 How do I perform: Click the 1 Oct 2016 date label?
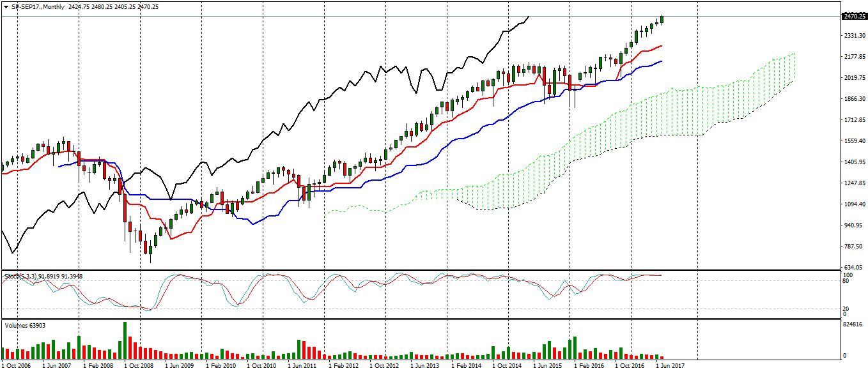tap(630, 366)
